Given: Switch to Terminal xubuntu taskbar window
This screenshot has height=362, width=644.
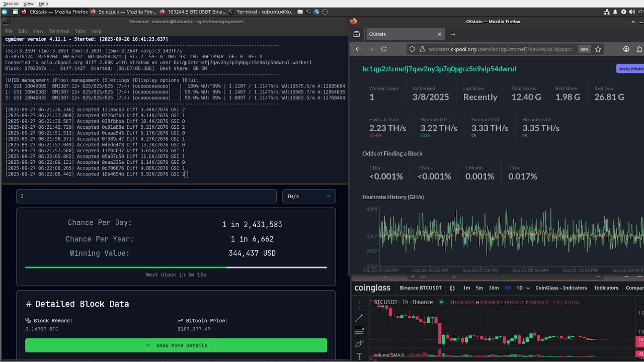Looking at the screenshot, I should click(x=262, y=12).
